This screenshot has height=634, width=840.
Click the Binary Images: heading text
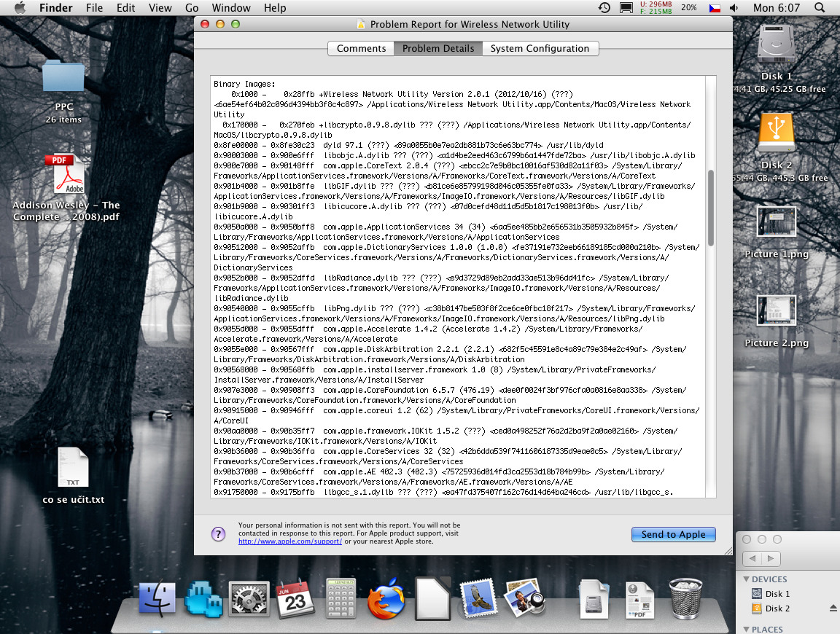pos(244,84)
